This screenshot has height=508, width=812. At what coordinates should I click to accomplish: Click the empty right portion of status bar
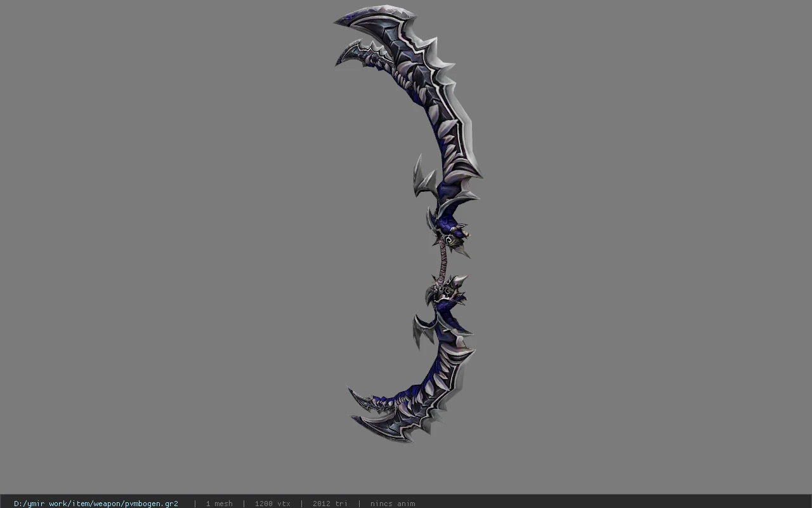tap(615, 503)
